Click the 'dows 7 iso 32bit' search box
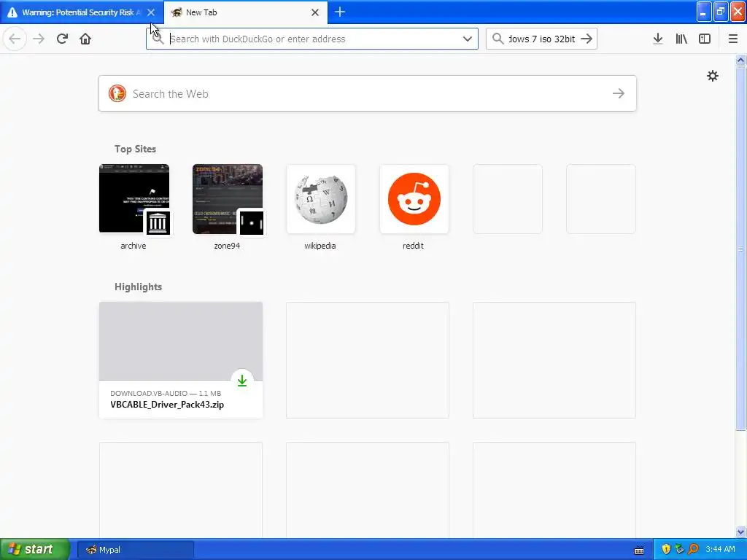Screen dimensions: 747x560 tap(542, 39)
